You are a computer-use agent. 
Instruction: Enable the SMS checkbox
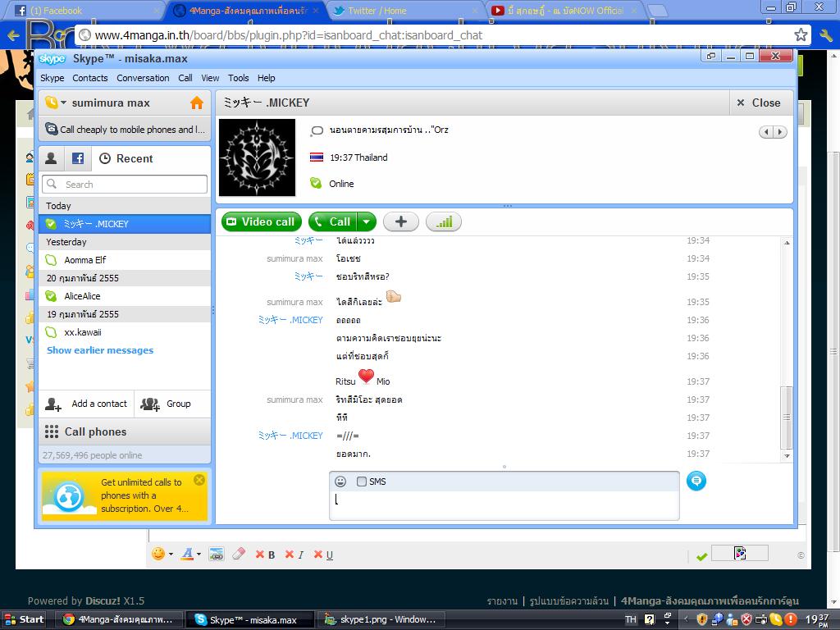[x=362, y=482]
